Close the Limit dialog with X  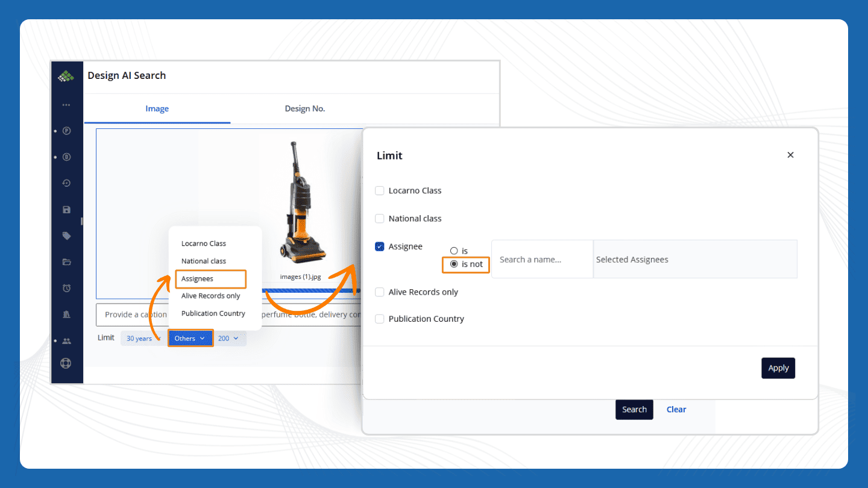[x=790, y=155]
